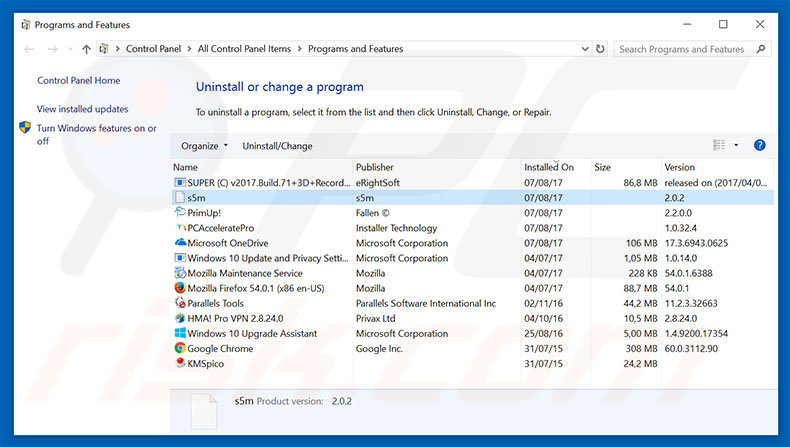Click the Windows 10 Upgrade Assistant icon

pos(180,333)
